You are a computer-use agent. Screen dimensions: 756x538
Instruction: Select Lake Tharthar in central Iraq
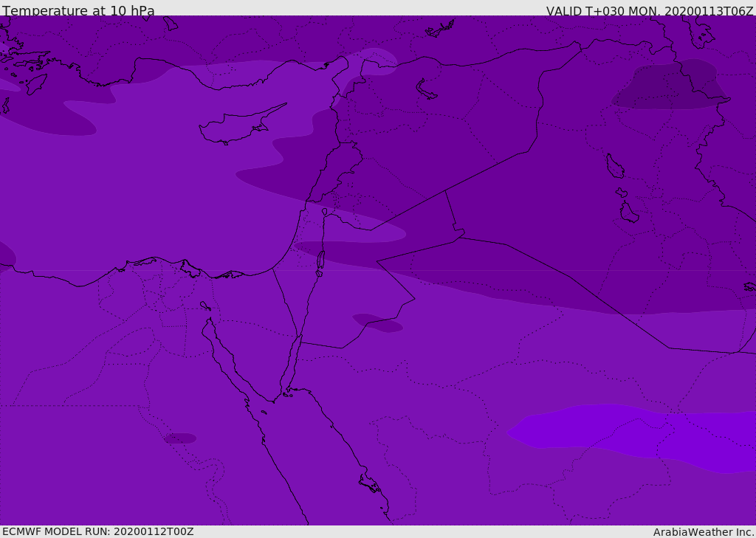[614, 167]
